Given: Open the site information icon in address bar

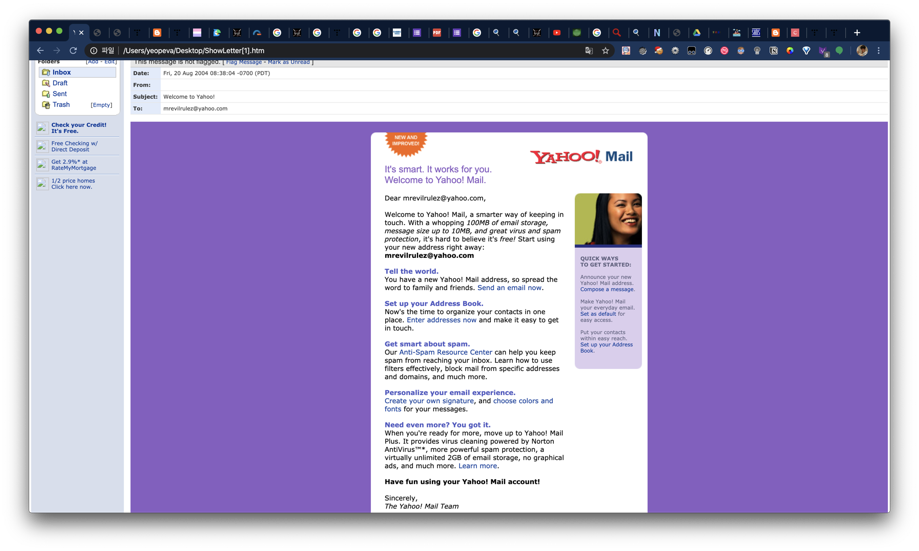Looking at the screenshot, I should pyautogui.click(x=93, y=50).
